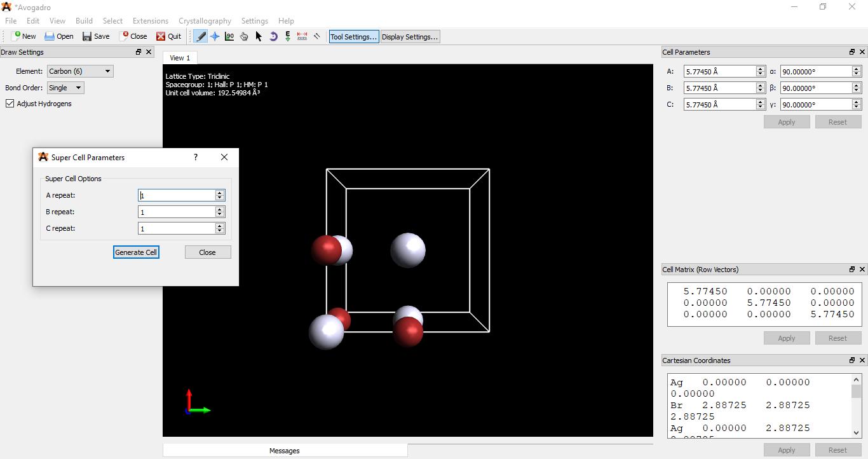Select the Draw pencil tool
This screenshot has width=868, height=459.
(201, 37)
